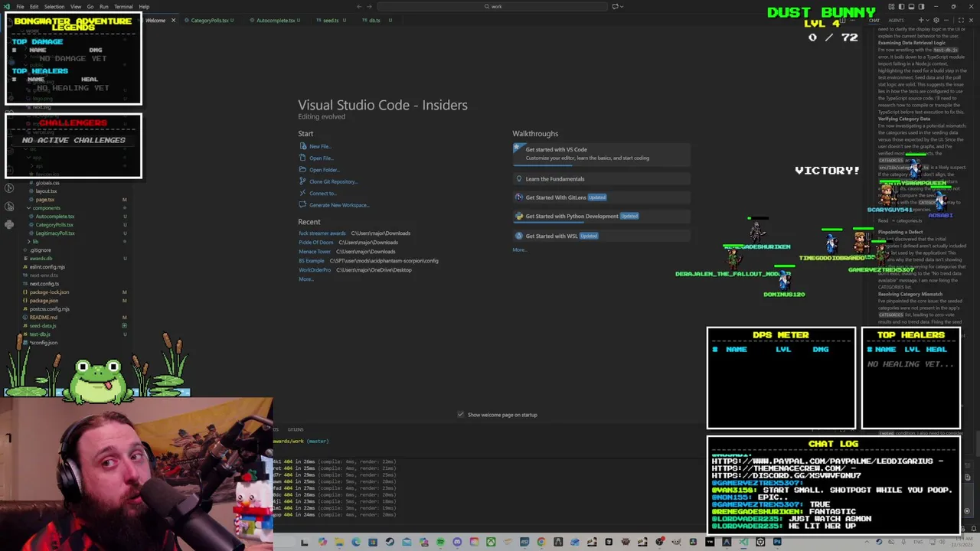Click the Open File... link
Screen dimensions: 980x551
point(321,158)
